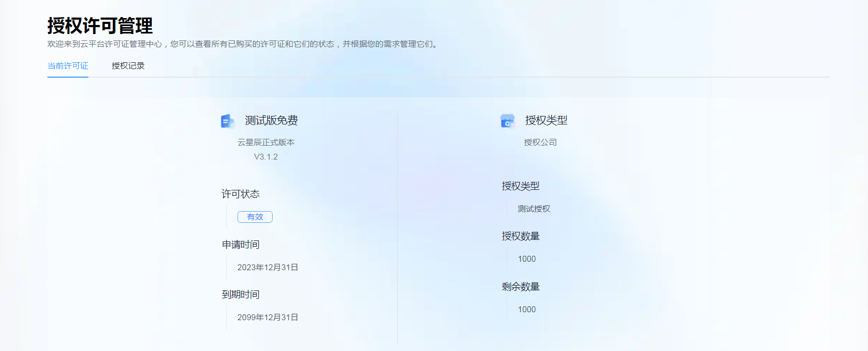The height and width of the screenshot is (351, 868).
Task: Click the 1000 value under 剩余数量
Action: [x=527, y=310]
